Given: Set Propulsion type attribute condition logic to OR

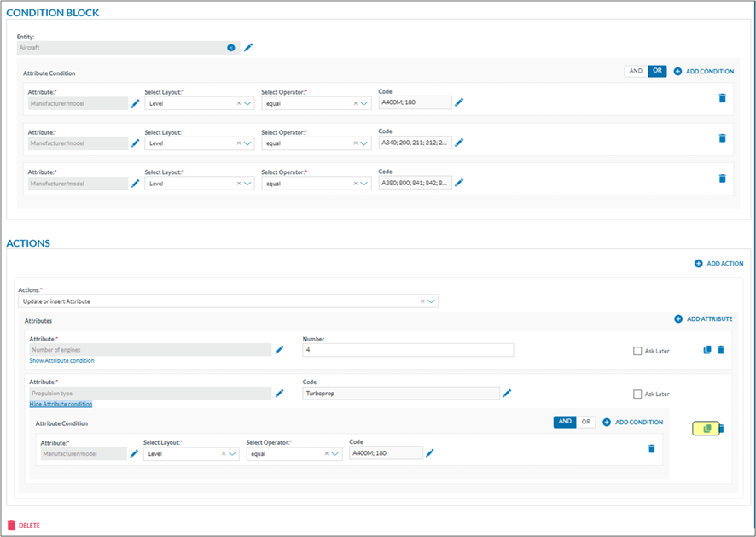Looking at the screenshot, I should (586, 422).
